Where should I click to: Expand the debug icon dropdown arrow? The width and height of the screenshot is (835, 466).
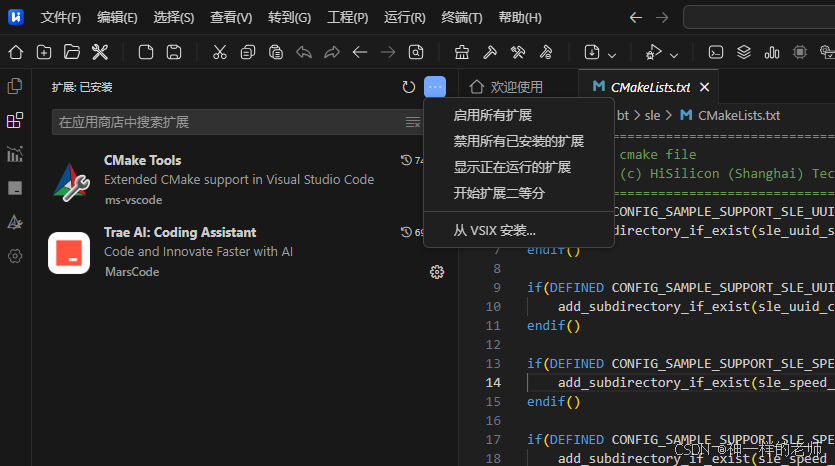point(674,55)
